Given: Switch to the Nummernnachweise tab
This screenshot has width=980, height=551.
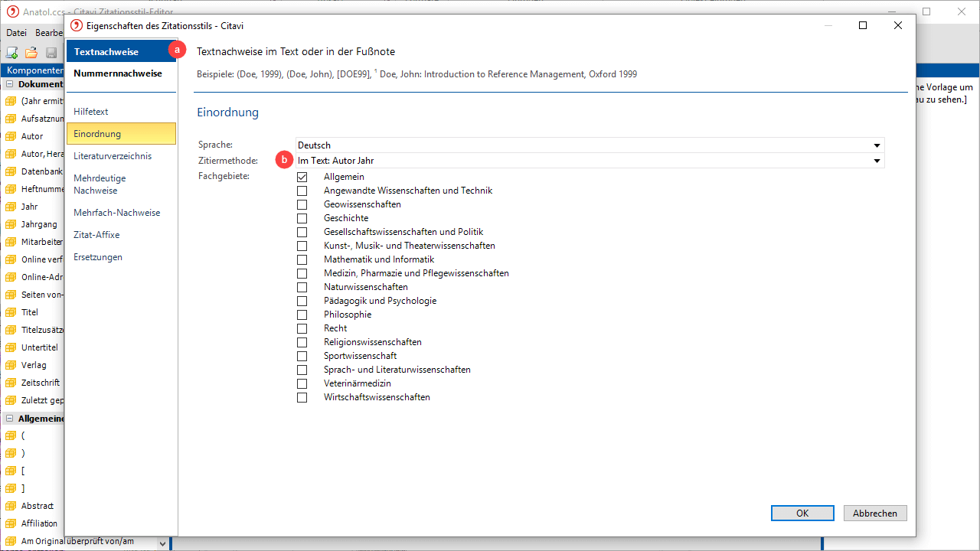Looking at the screenshot, I should (x=118, y=73).
